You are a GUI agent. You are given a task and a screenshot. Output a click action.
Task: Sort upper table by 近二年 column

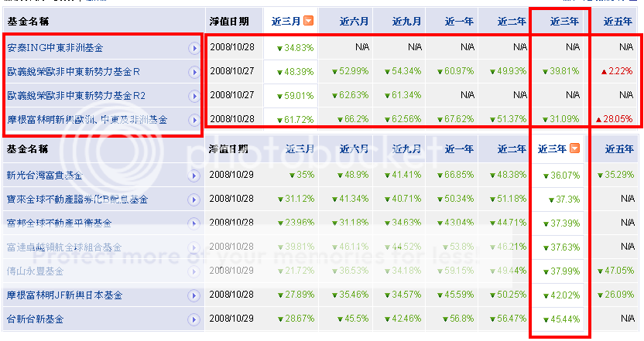[x=512, y=20]
